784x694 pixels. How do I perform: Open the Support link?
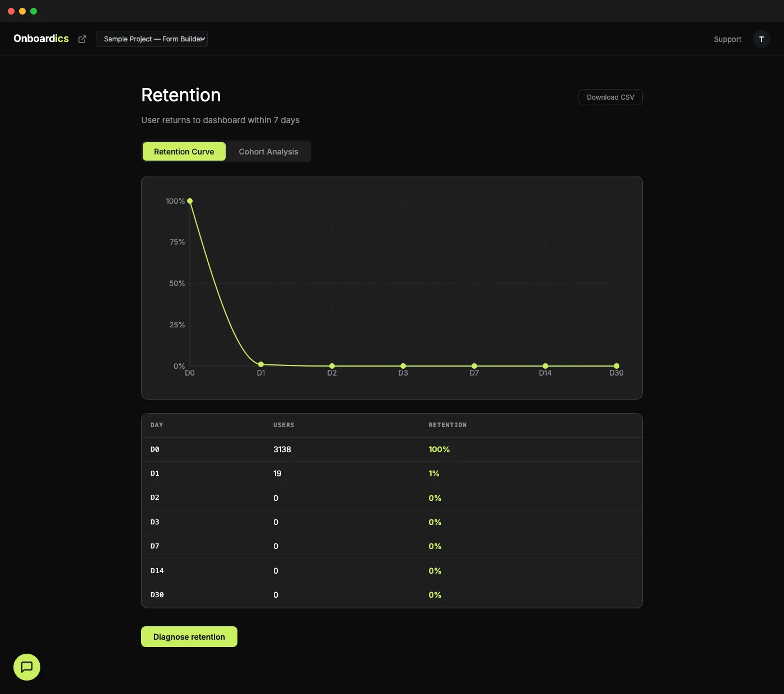(727, 39)
